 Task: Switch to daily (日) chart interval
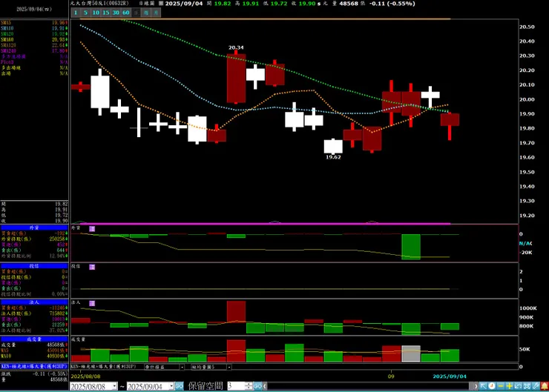pos(137,13)
